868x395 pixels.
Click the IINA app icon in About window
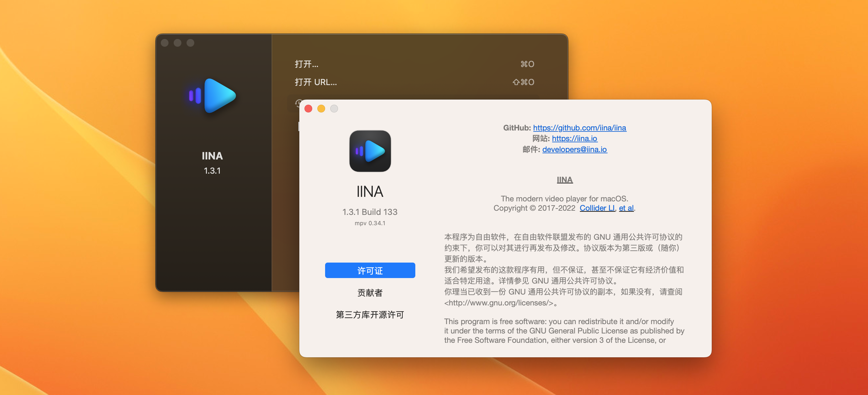pos(370,151)
